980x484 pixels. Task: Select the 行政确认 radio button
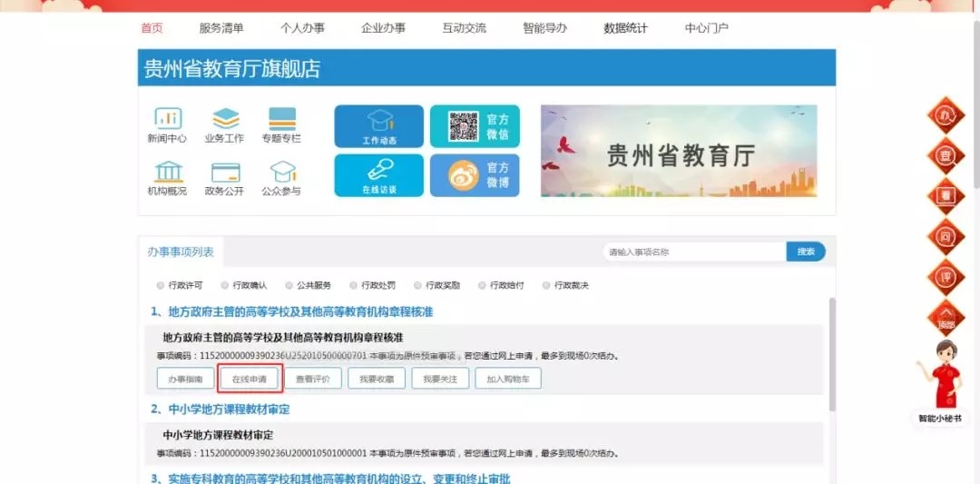coord(224,286)
